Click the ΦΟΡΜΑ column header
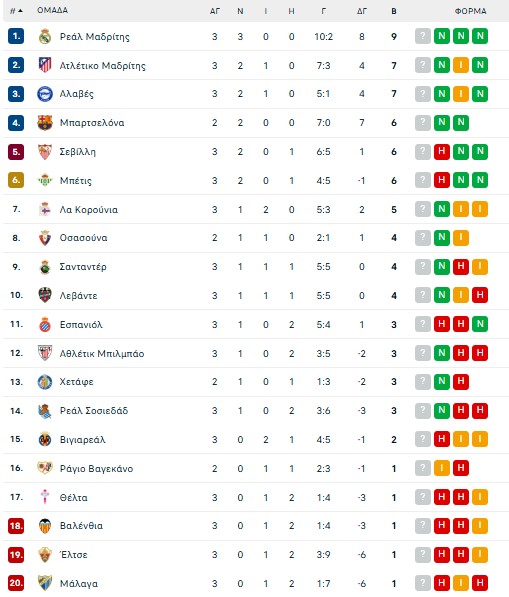509x597 pixels. pos(471,11)
